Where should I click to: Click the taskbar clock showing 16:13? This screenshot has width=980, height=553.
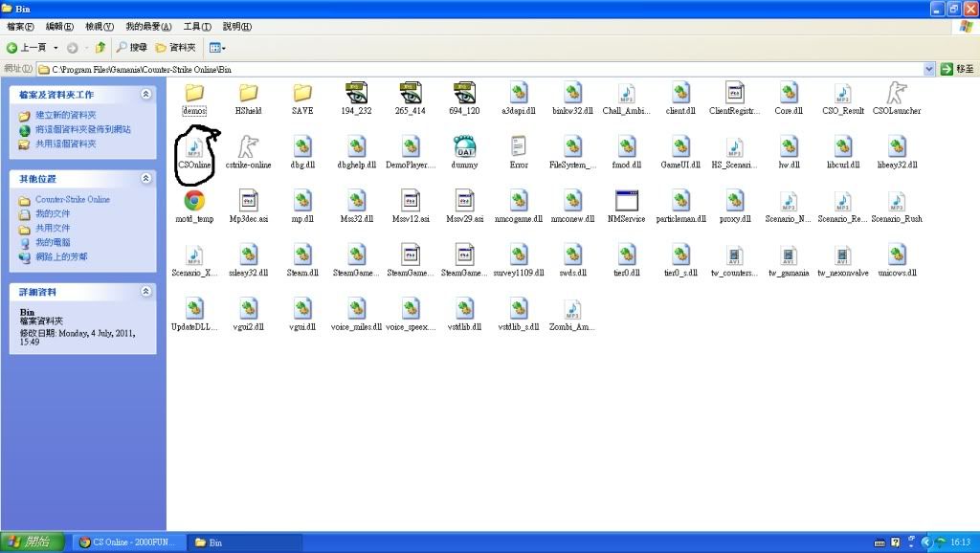[x=960, y=542]
